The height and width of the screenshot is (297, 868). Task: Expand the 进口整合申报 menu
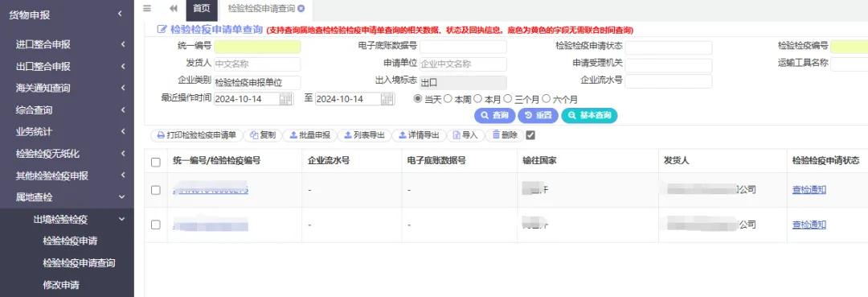tap(67, 44)
